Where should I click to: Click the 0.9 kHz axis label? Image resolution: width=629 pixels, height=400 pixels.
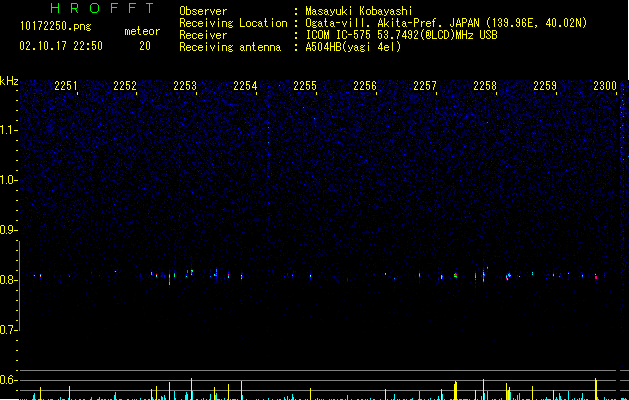9,230
